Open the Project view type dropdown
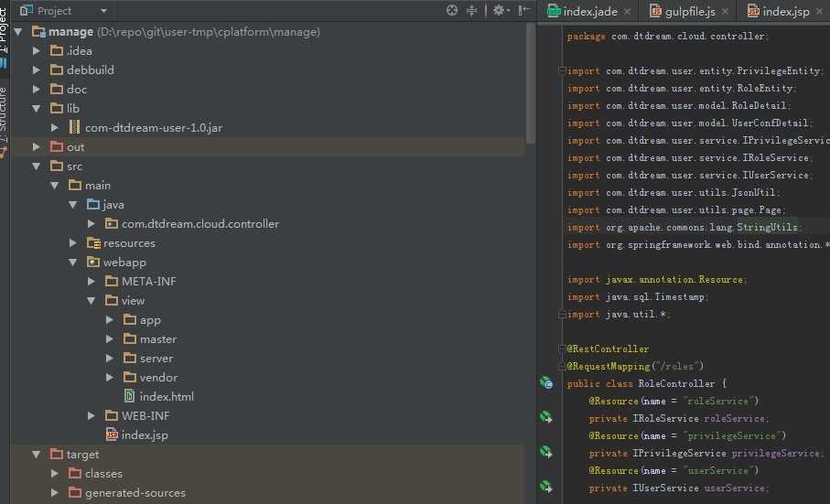The image size is (830, 504). (103, 11)
